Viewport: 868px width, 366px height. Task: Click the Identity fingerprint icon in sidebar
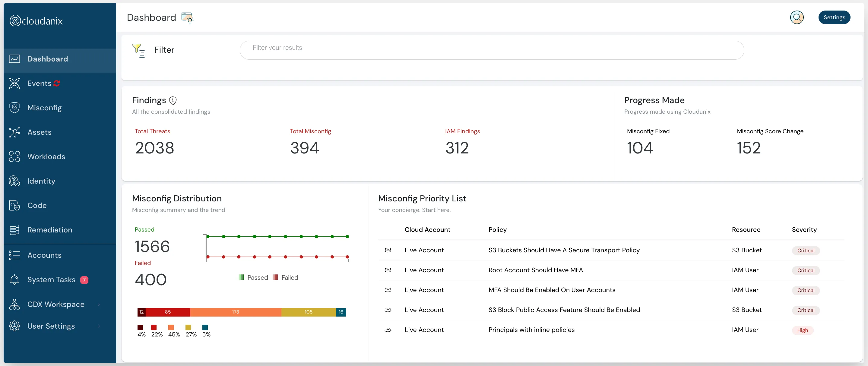pos(14,181)
